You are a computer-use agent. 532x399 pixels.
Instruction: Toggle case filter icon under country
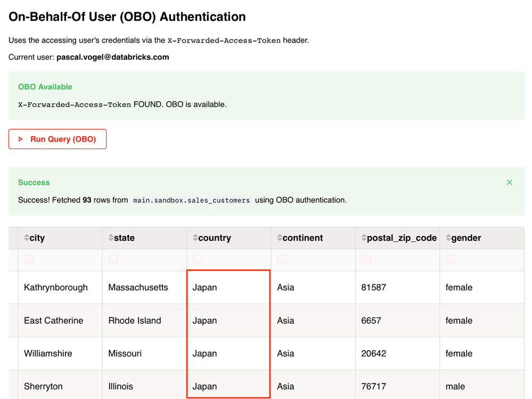coord(198,259)
